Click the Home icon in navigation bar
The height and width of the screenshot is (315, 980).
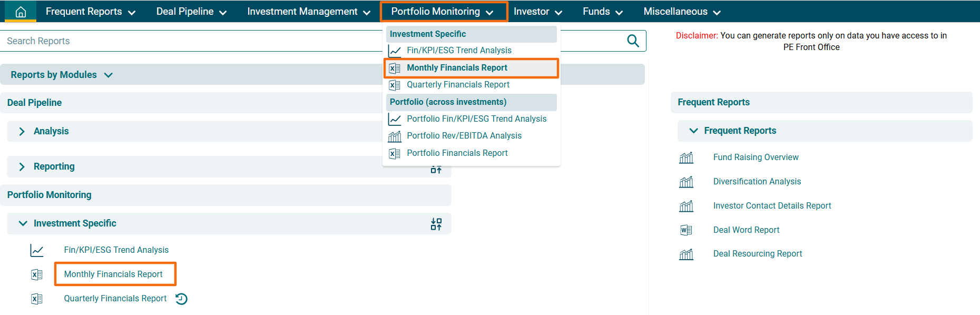coord(21,12)
